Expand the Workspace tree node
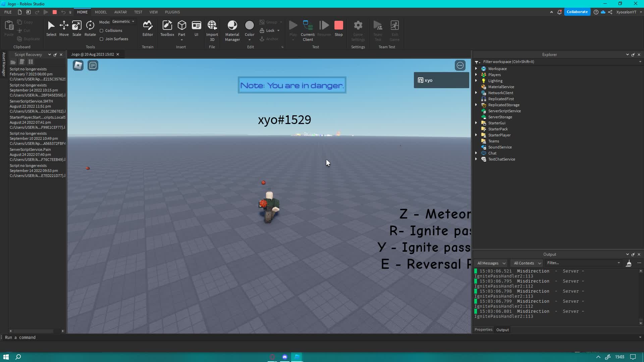 coord(476,69)
